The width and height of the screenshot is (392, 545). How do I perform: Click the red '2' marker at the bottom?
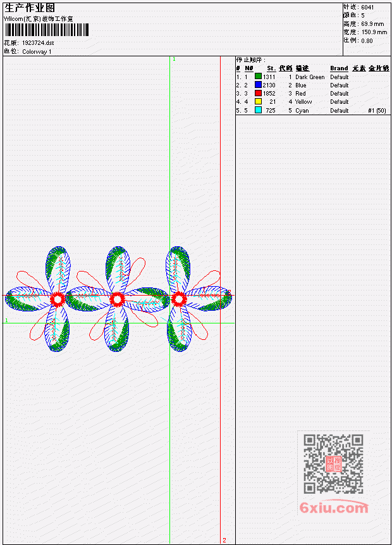pyautogui.click(x=224, y=540)
